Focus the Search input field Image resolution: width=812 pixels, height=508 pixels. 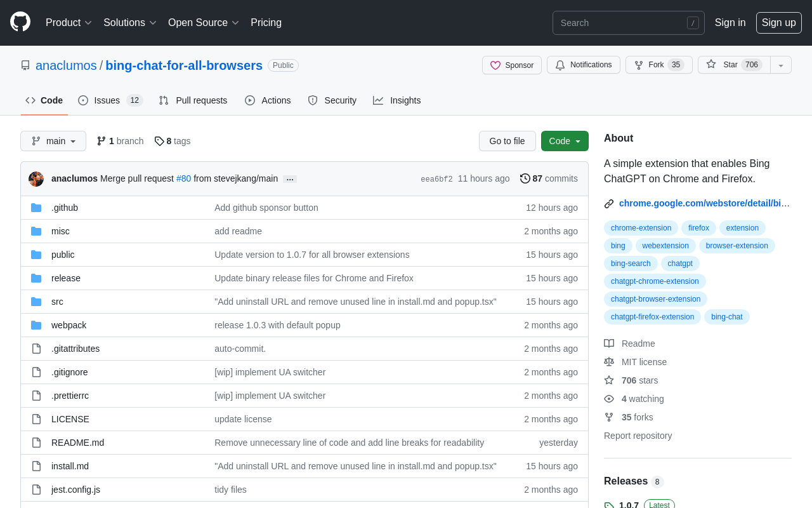[x=628, y=23]
